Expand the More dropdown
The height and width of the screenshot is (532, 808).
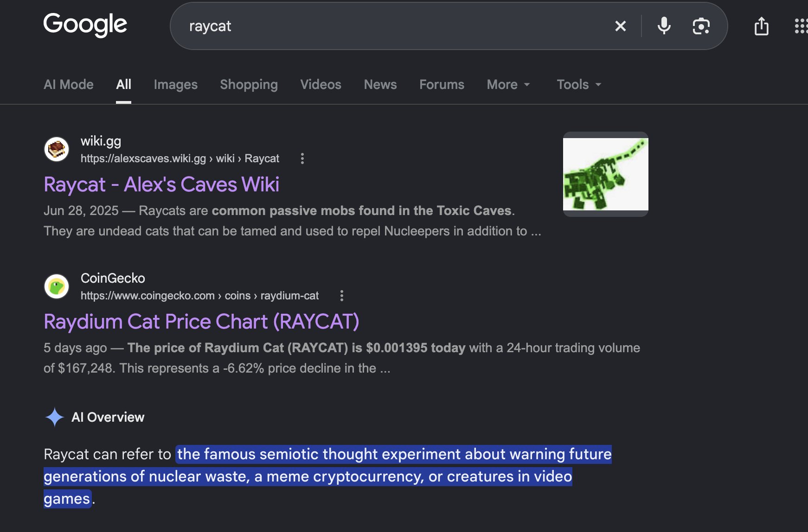[508, 84]
